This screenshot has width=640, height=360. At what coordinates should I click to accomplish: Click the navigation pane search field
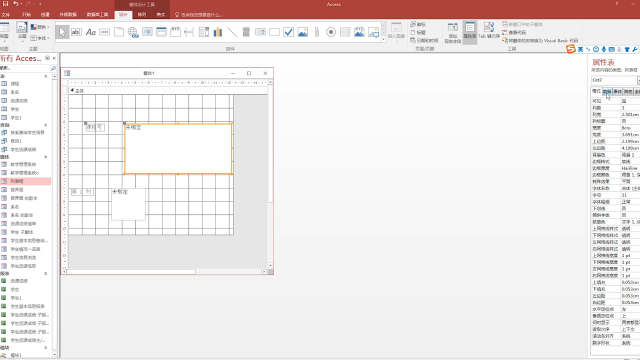25,68
